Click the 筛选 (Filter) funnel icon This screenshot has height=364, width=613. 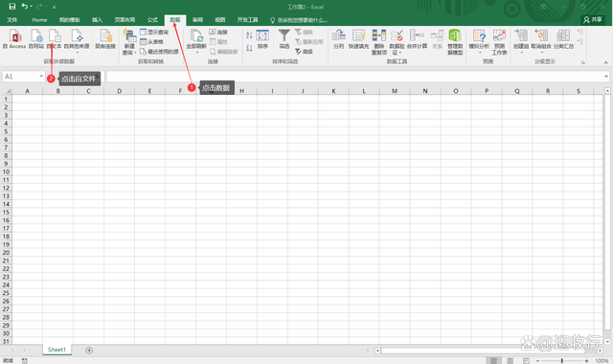click(284, 38)
